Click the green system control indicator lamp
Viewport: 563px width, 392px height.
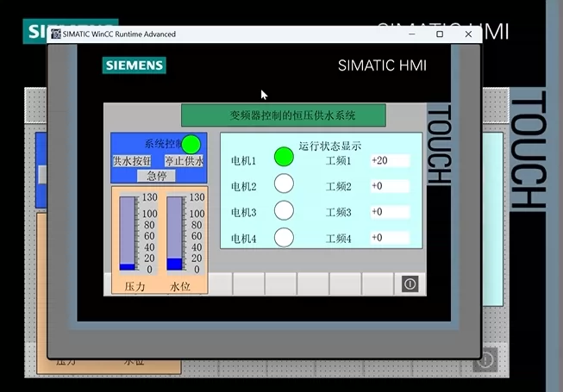[191, 144]
